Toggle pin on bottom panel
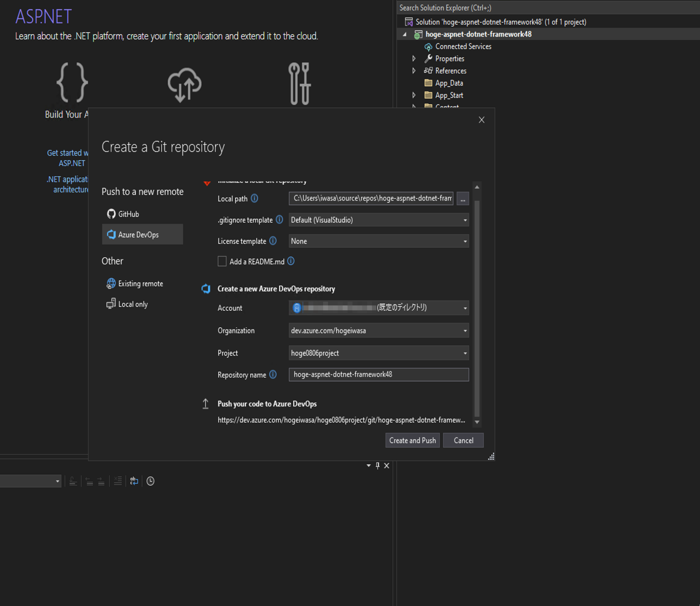 pyautogui.click(x=377, y=466)
